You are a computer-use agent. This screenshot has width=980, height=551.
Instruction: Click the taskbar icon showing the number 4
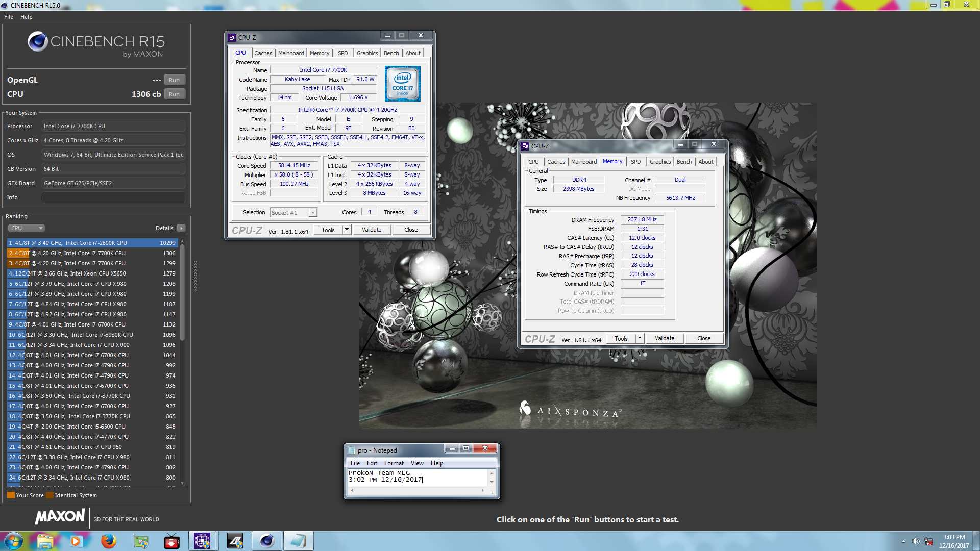click(x=235, y=541)
